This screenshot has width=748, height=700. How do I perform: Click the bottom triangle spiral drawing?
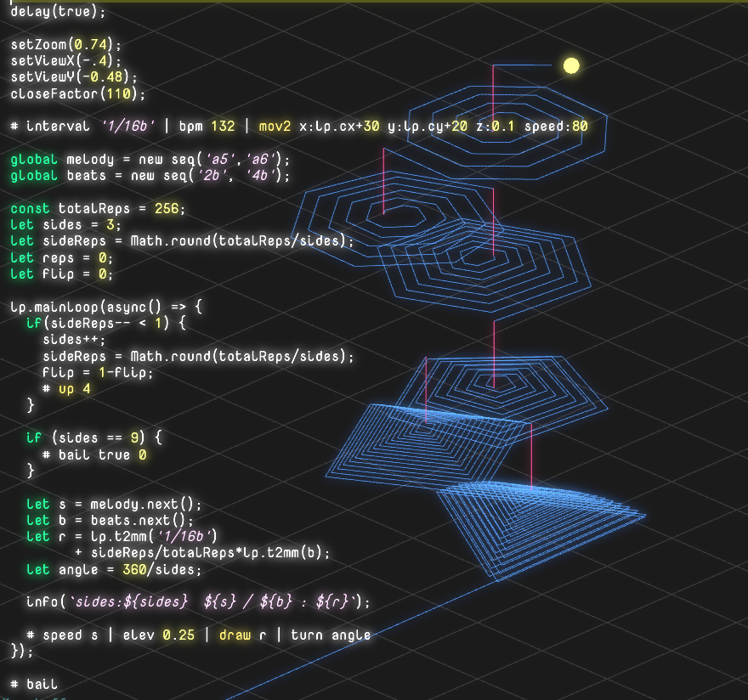coord(541,530)
